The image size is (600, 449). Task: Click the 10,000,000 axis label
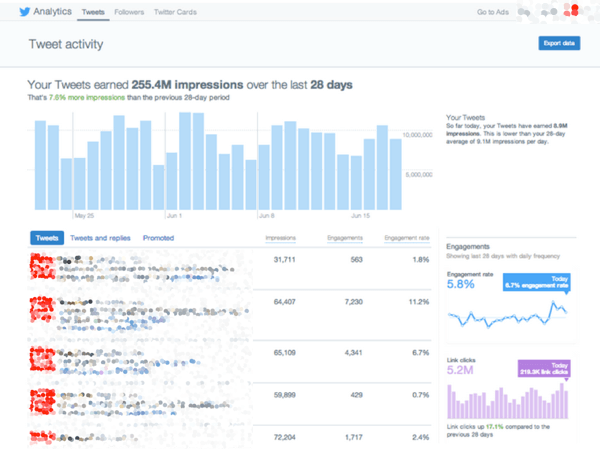tap(417, 135)
